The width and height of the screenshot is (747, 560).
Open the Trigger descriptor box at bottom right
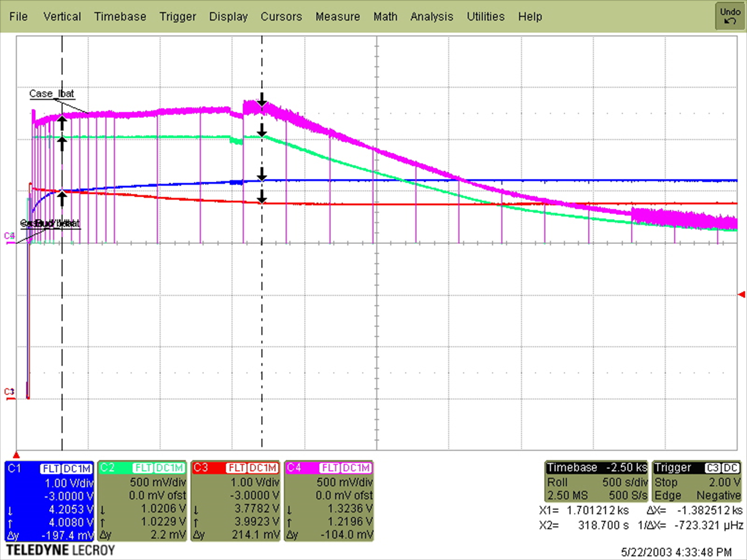click(697, 482)
